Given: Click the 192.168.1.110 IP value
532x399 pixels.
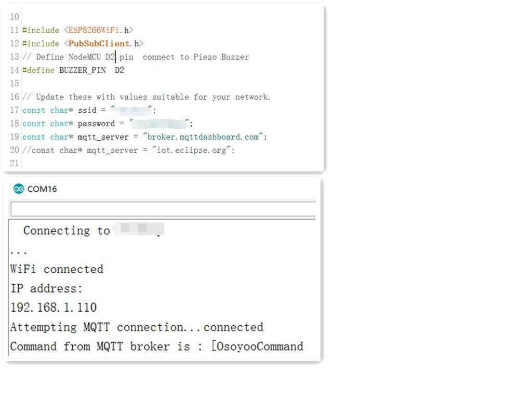Looking at the screenshot, I should (x=54, y=308).
